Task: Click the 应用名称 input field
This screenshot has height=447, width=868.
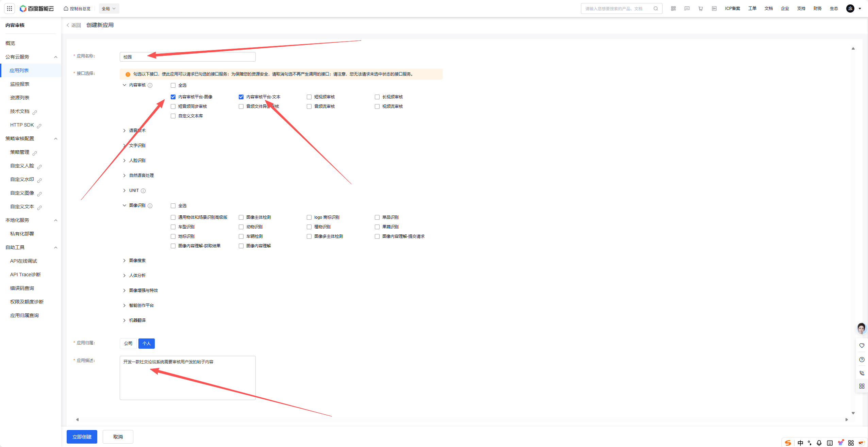Action: coord(187,57)
